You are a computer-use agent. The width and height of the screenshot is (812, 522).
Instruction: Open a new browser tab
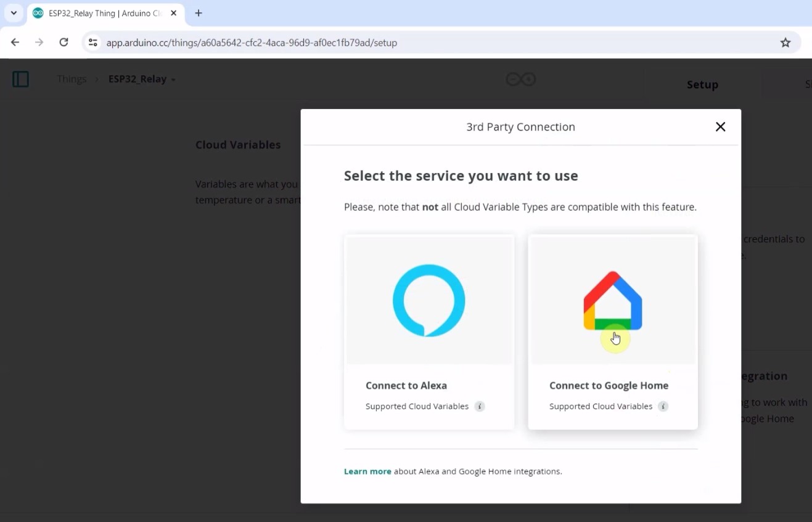(199, 13)
